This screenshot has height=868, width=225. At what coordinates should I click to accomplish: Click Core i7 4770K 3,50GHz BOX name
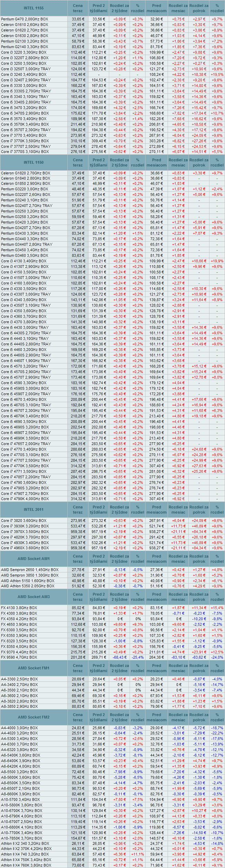point(25,466)
